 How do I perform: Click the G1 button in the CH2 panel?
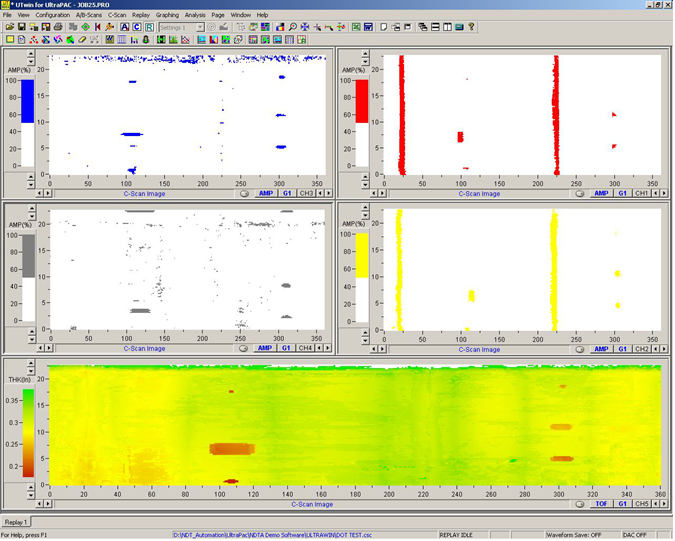pos(622,349)
